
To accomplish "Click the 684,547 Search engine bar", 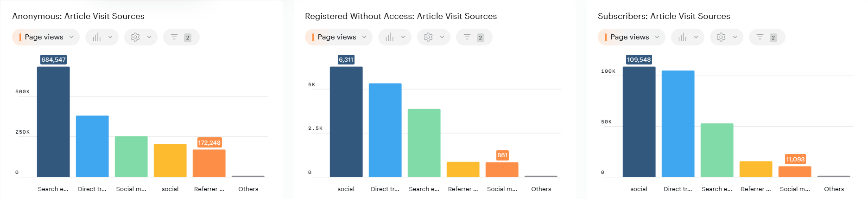I will (53, 122).
